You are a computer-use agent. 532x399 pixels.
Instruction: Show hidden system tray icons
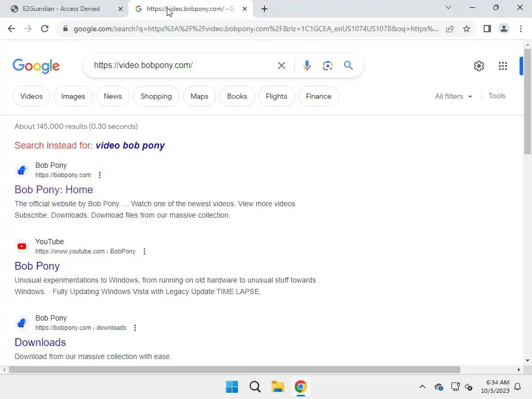point(422,387)
